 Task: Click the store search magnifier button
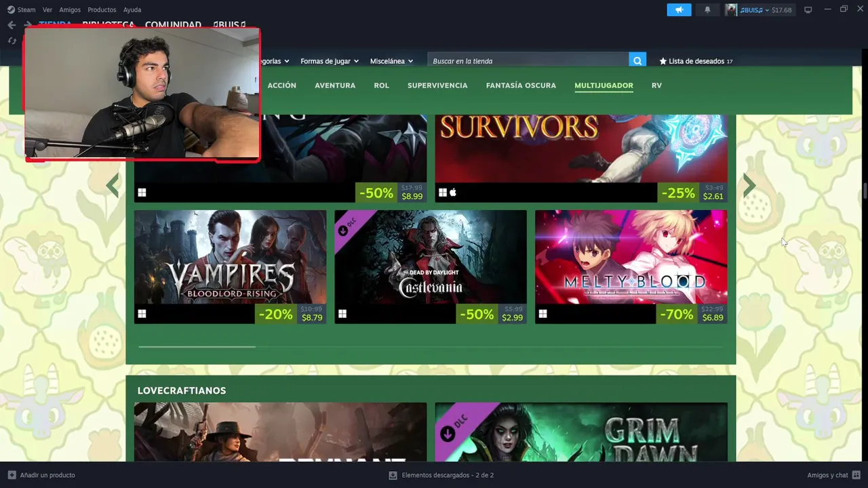(637, 61)
